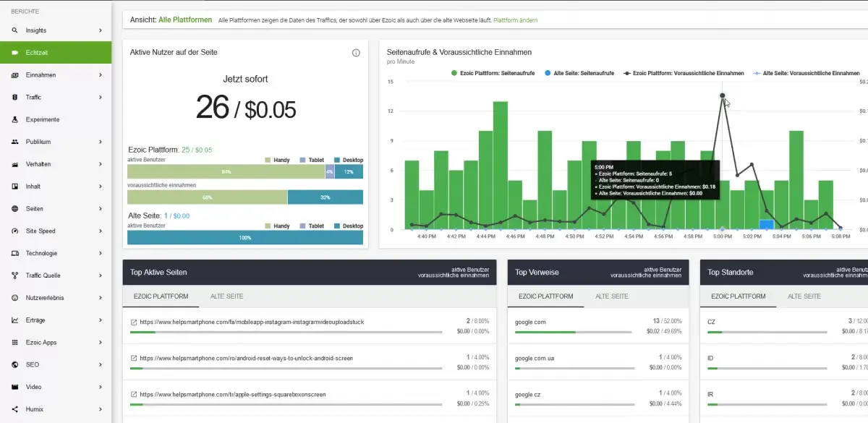Expand the Publikum submenu arrow

point(101,142)
